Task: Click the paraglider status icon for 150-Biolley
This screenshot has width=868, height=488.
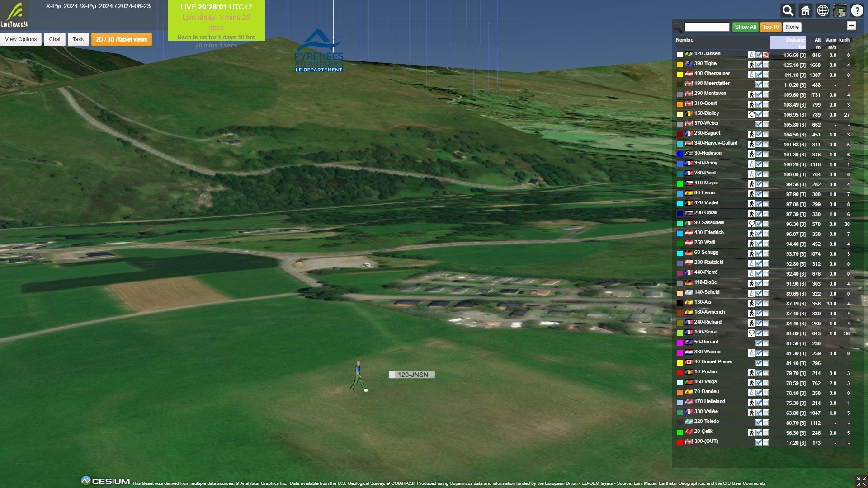Action: pyautogui.click(x=751, y=114)
